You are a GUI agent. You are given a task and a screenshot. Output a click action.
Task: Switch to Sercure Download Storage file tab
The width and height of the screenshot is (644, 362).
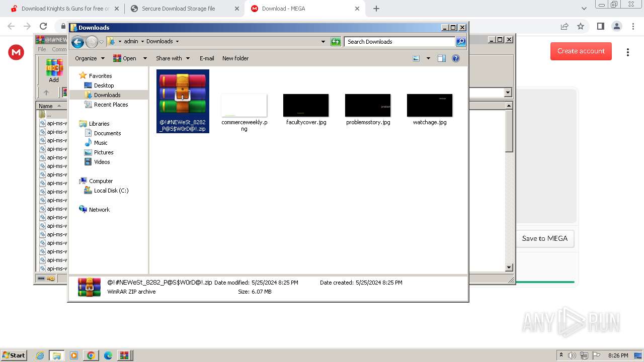tap(184, 9)
